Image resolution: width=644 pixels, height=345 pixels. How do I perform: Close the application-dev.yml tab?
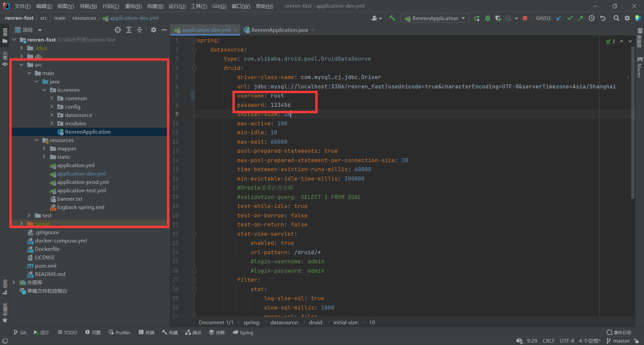coord(235,30)
